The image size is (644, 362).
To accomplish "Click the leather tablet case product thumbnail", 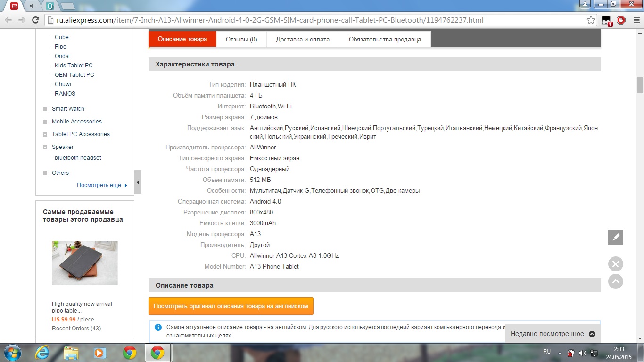I will tap(85, 263).
